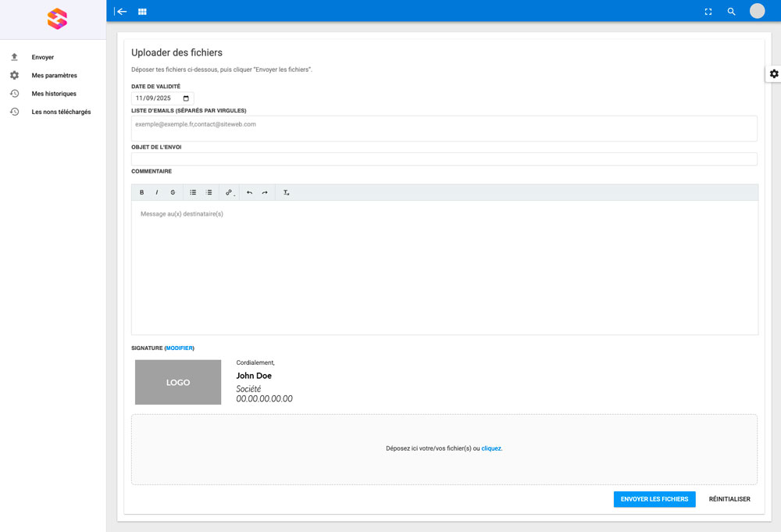Click the undo arrow in the editor toolbar
The image size is (781, 532).
(249, 192)
